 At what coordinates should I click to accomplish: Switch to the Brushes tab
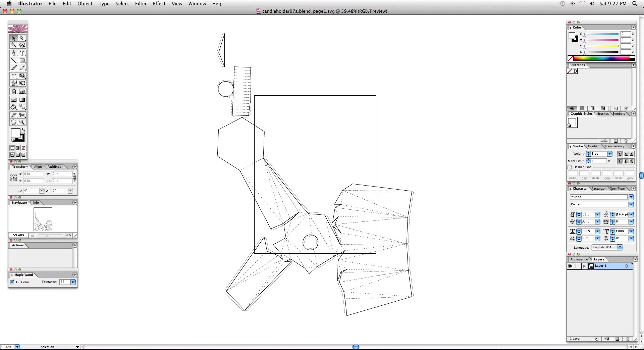tap(603, 114)
